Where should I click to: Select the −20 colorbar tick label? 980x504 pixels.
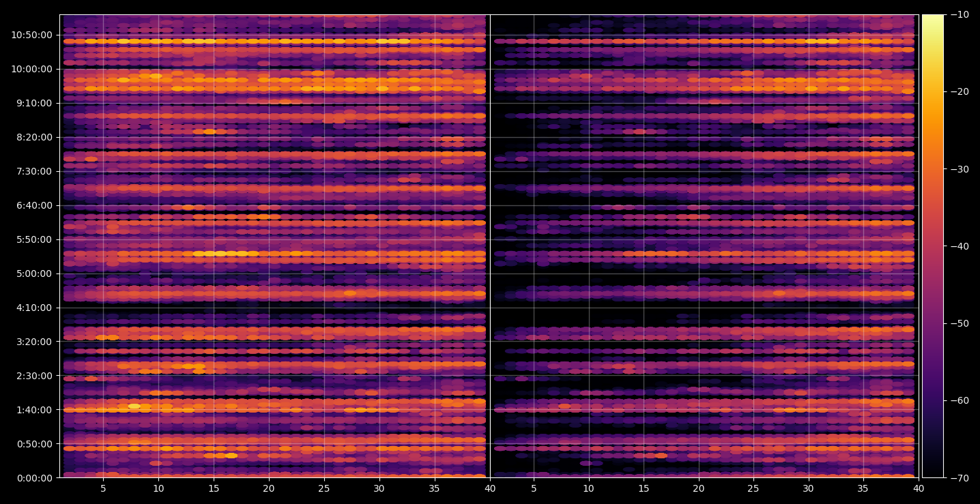tap(959, 92)
